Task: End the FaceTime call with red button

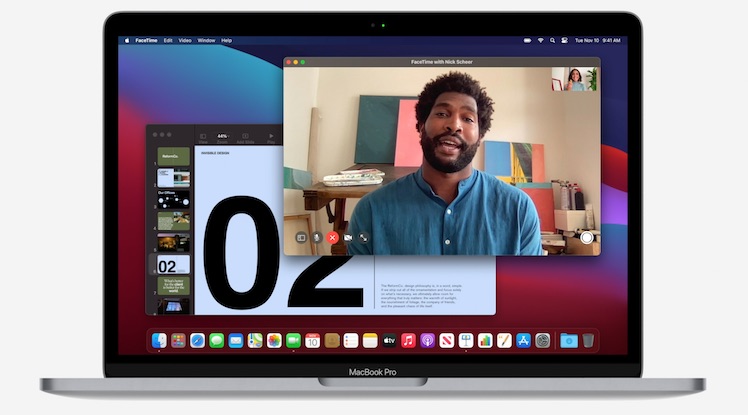Action: click(x=332, y=238)
